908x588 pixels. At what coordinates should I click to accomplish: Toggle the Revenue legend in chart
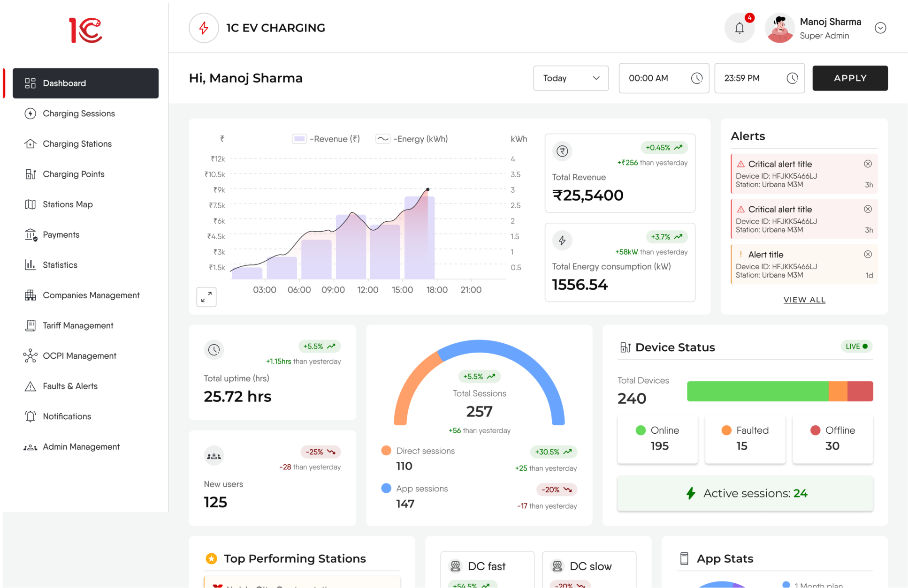pos(326,139)
